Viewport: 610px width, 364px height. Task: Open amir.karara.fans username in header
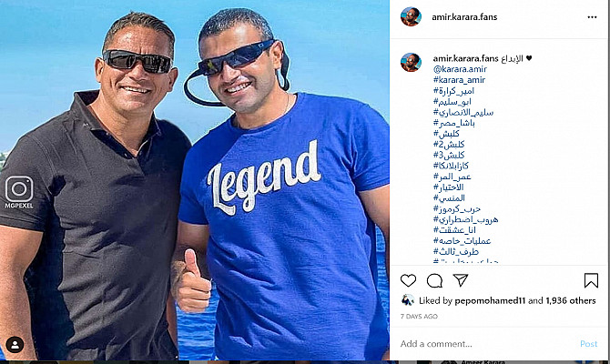[464, 16]
